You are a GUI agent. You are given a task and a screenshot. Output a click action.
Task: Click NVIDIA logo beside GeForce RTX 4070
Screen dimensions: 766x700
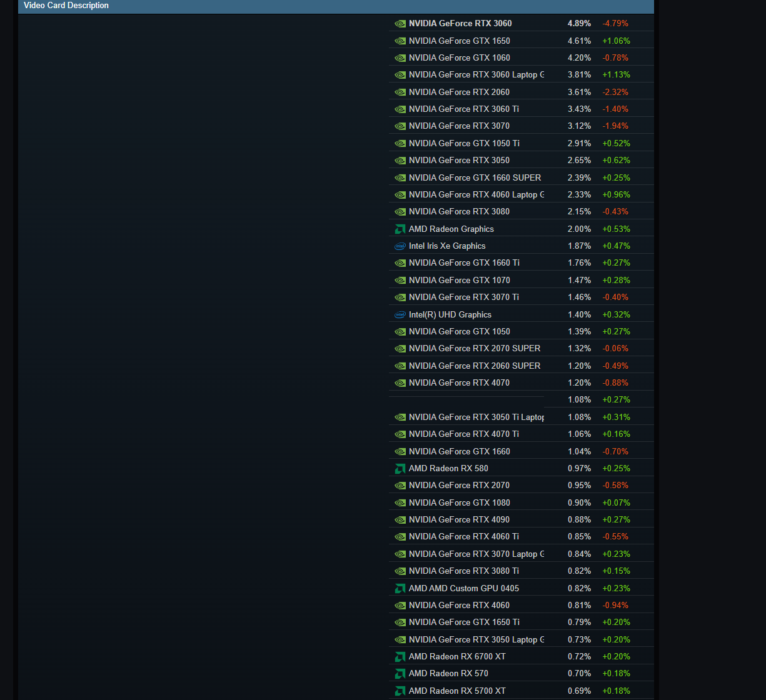tap(400, 383)
